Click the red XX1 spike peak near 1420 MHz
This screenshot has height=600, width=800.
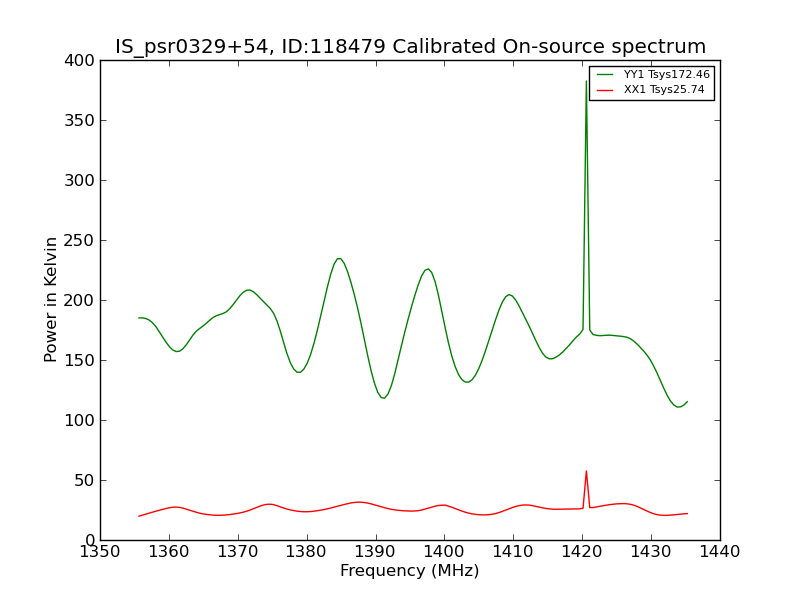point(586,472)
